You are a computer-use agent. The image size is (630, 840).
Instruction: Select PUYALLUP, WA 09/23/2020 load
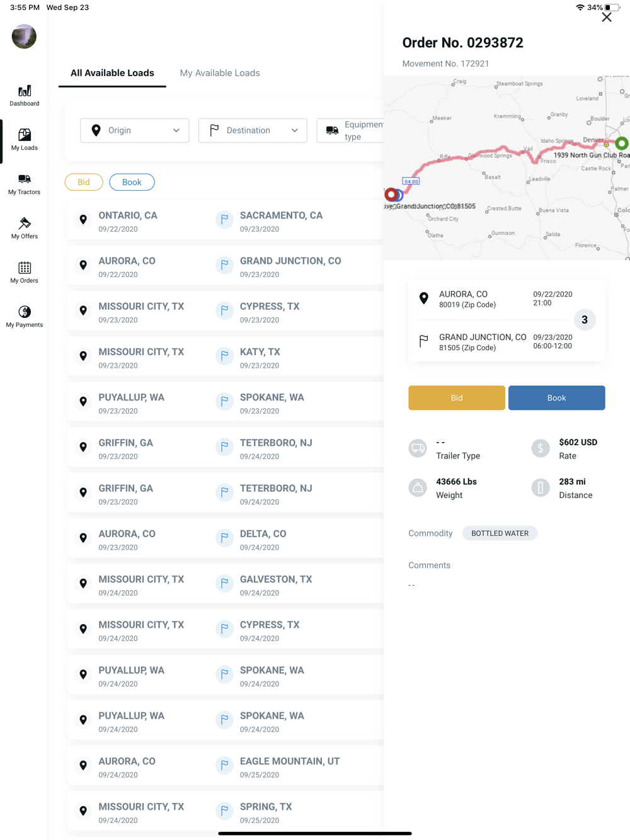[x=226, y=403]
